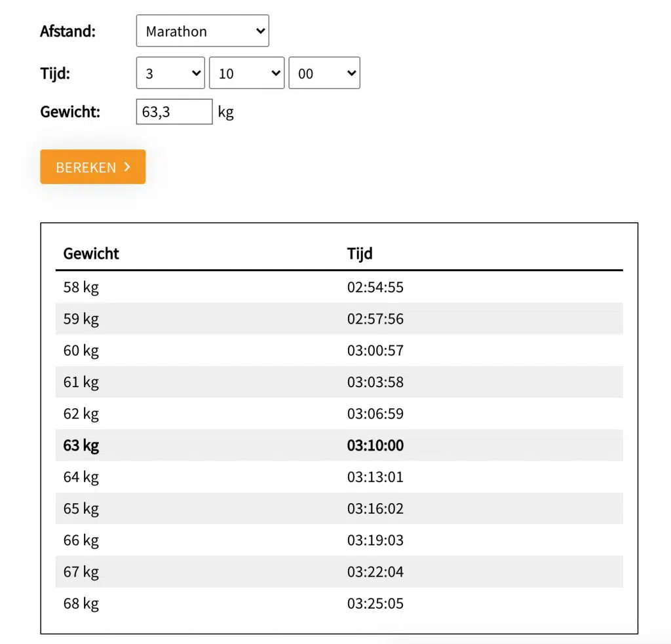Select the 68 kg table row

[x=339, y=603]
